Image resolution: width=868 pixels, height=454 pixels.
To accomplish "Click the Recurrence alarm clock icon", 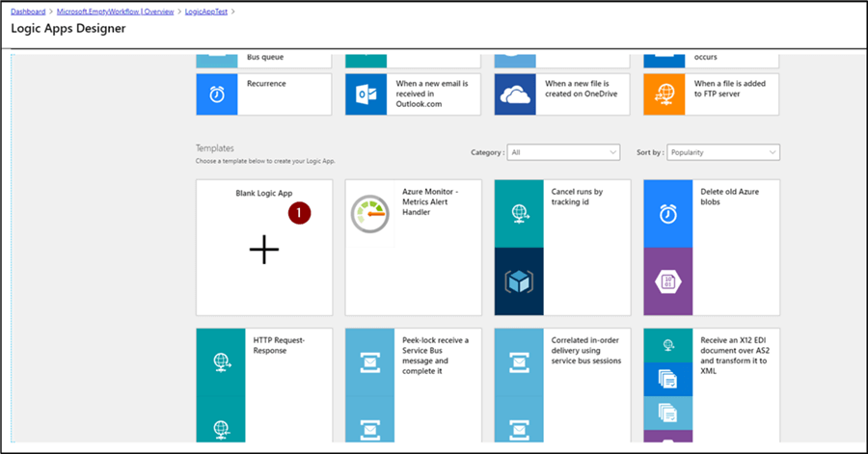I will click(x=216, y=94).
